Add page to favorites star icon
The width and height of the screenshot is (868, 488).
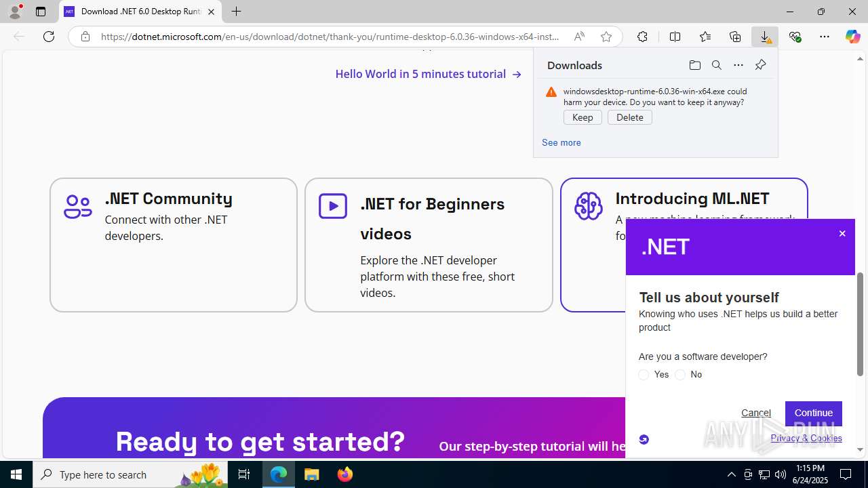[606, 37]
